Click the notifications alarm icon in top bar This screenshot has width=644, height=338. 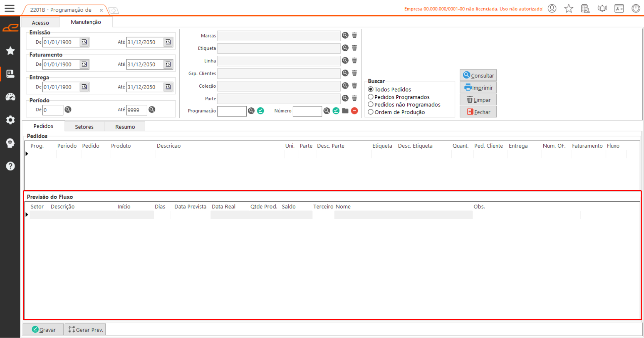click(x=602, y=9)
